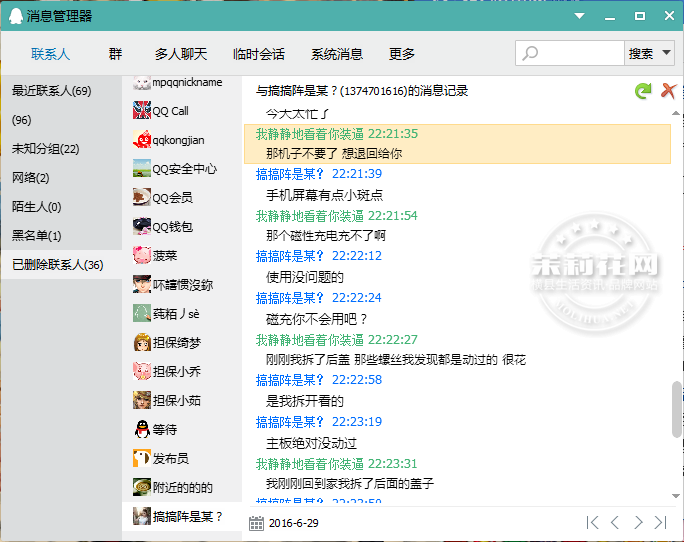Click the 担保小乔 avatar
Viewport: 684px width, 542px height.
click(x=142, y=371)
